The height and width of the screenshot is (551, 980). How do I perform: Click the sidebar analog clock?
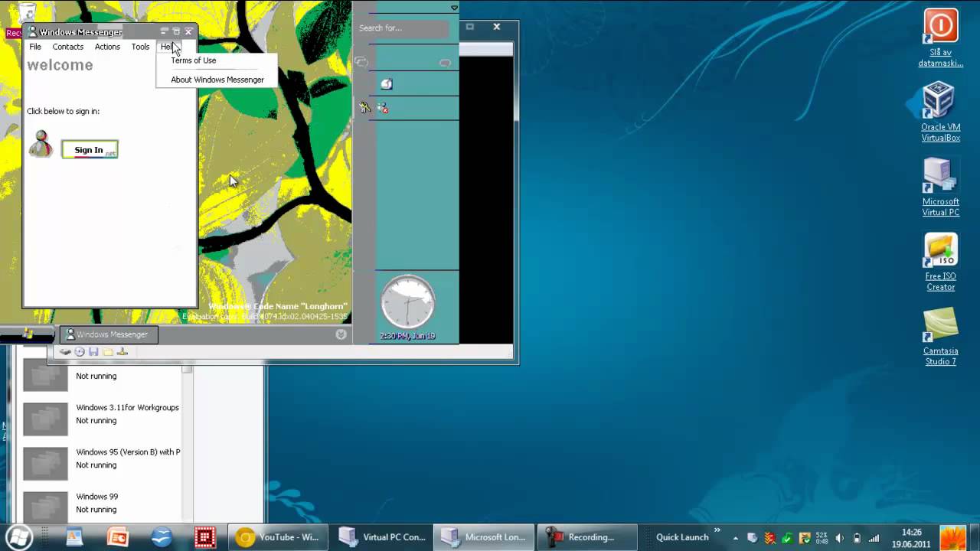[x=407, y=303]
